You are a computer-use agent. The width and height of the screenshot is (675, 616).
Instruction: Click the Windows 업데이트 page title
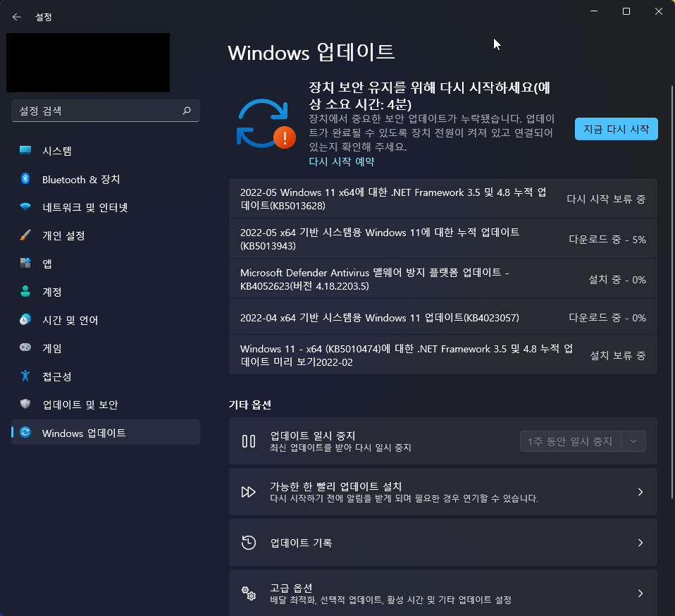coord(311,53)
